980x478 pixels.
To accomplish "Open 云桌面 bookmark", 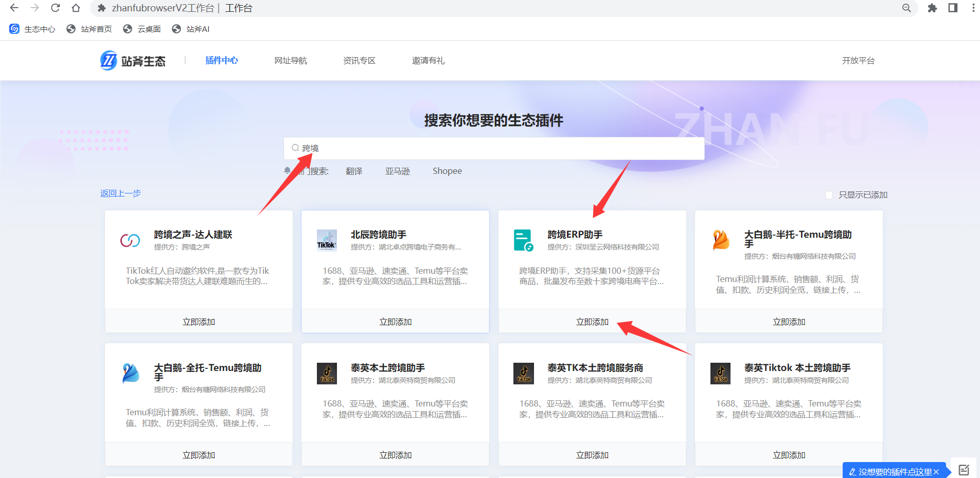I will (x=142, y=29).
